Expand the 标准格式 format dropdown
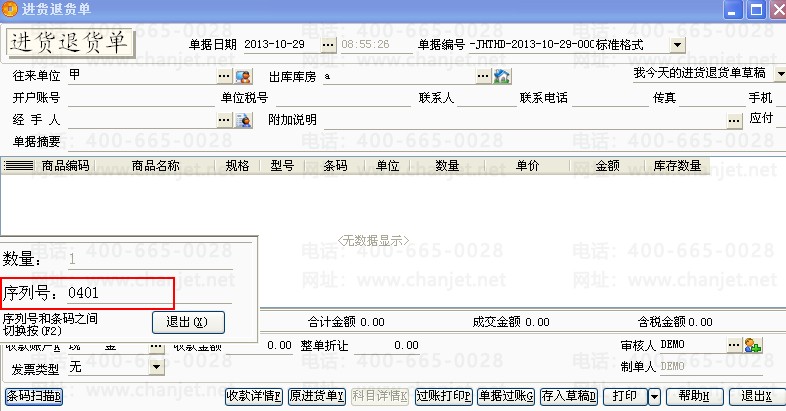786x411 pixels. 677,46
